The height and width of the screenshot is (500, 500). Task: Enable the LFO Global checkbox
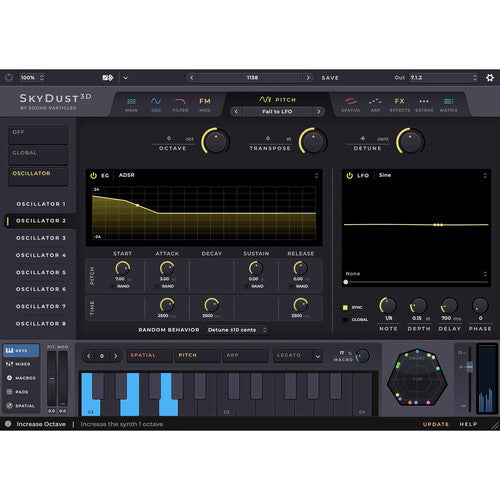(345, 319)
